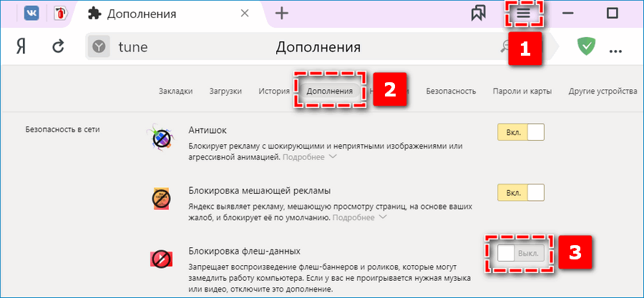This screenshot has height=298, width=644.
Task: Select the Дополнения tab
Action: pyautogui.click(x=329, y=91)
